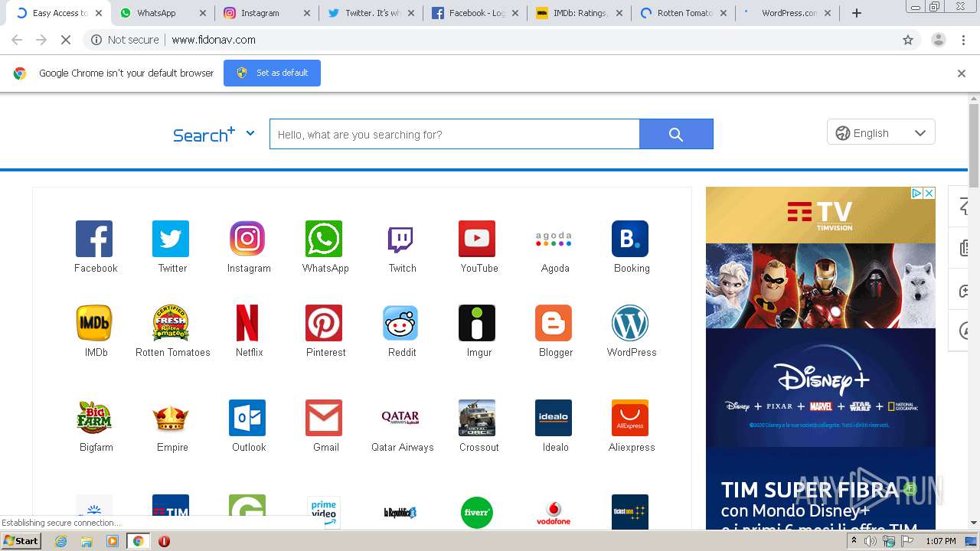Open the Reddit shortcut icon
The image size is (980, 551).
tap(400, 323)
